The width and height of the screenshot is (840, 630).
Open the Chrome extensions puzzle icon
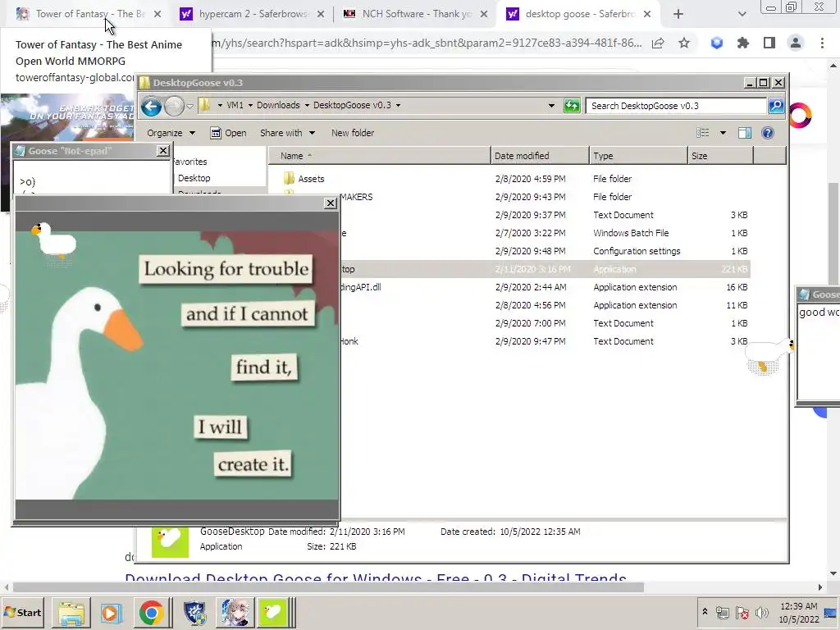[743, 43]
